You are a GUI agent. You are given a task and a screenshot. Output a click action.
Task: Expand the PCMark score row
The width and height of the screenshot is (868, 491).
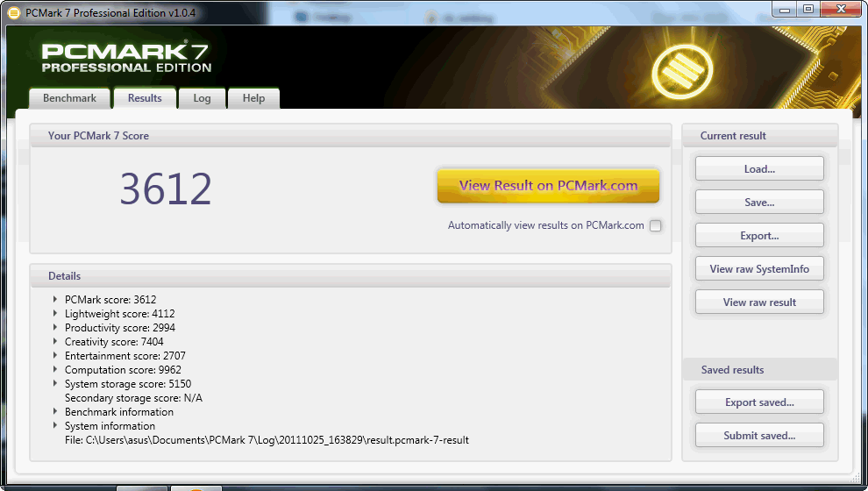55,299
